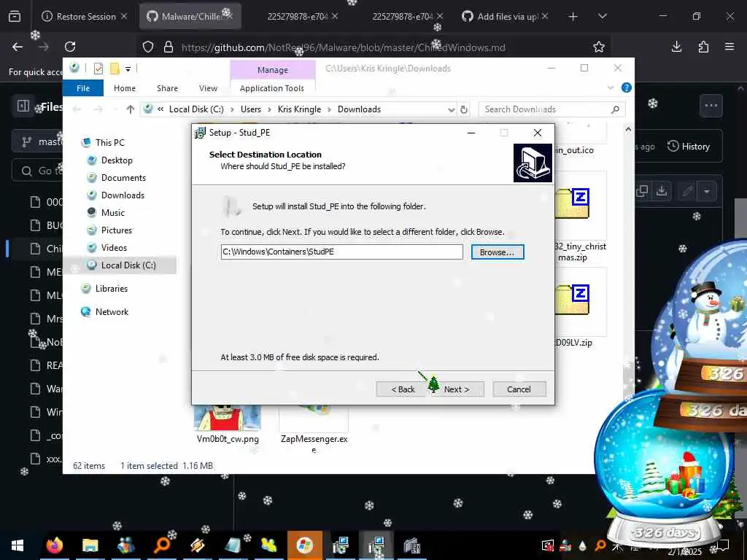747x560 pixels.
Task: Select This PC in the navigation pane
Action: (x=109, y=142)
